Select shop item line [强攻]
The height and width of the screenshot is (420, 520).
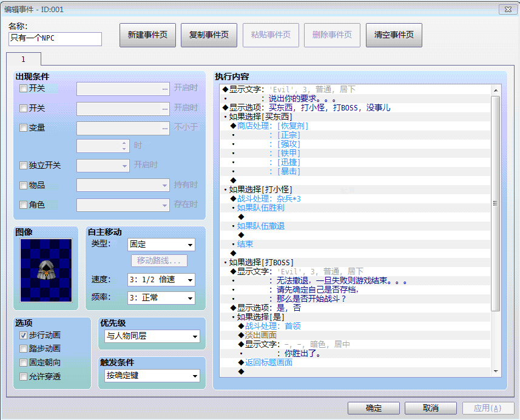coord(355,144)
